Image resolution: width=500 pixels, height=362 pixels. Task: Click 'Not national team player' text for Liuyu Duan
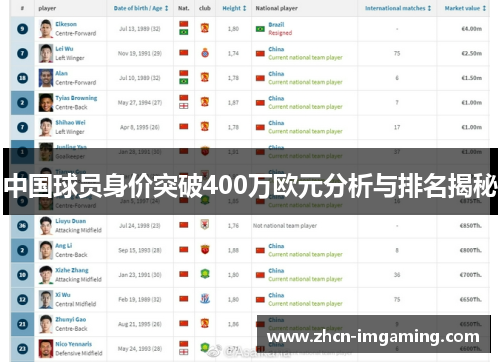coord(285,226)
